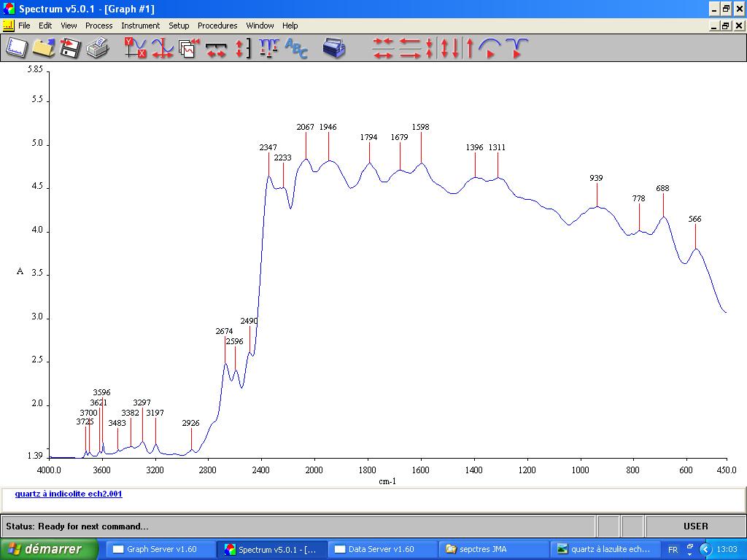Open the Procedures menu
Screen dimensions: 747x560
(x=217, y=26)
